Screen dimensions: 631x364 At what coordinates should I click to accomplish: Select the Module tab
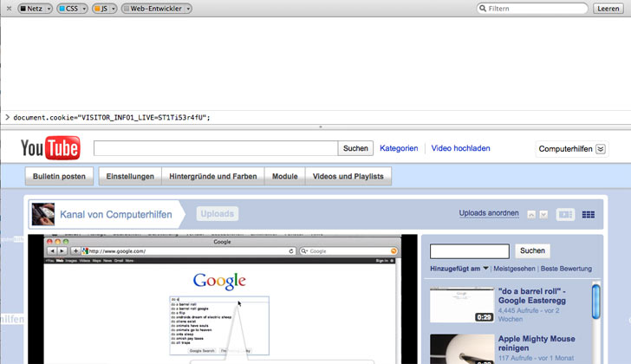285,176
